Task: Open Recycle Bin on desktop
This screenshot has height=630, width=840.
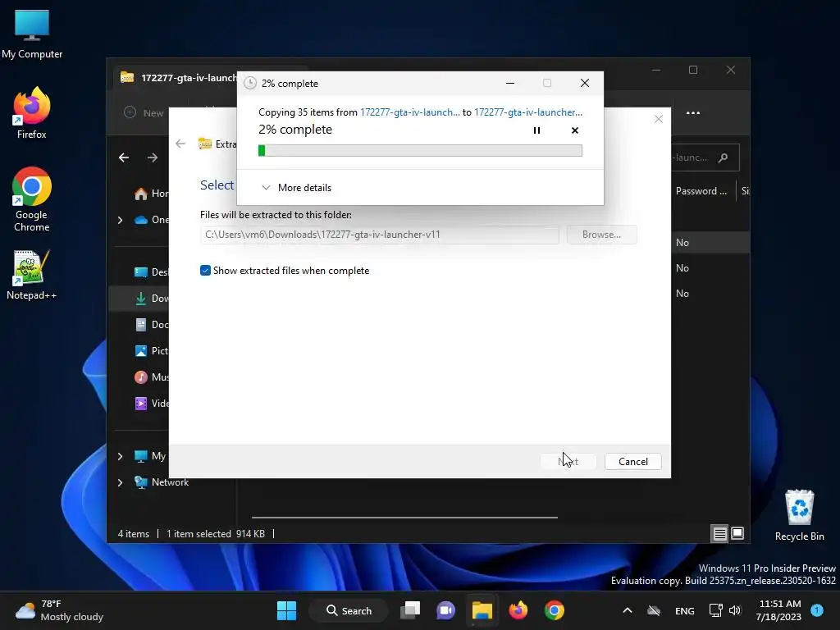Action: click(x=799, y=515)
